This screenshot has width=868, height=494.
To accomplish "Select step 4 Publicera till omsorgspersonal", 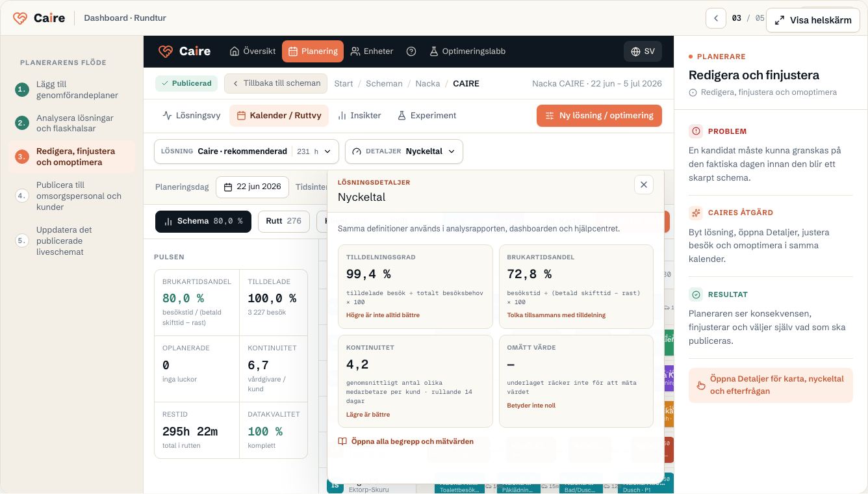I will tap(71, 196).
